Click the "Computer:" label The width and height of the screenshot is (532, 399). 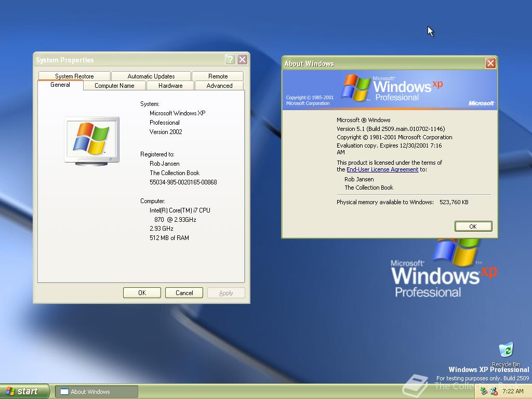[153, 201]
